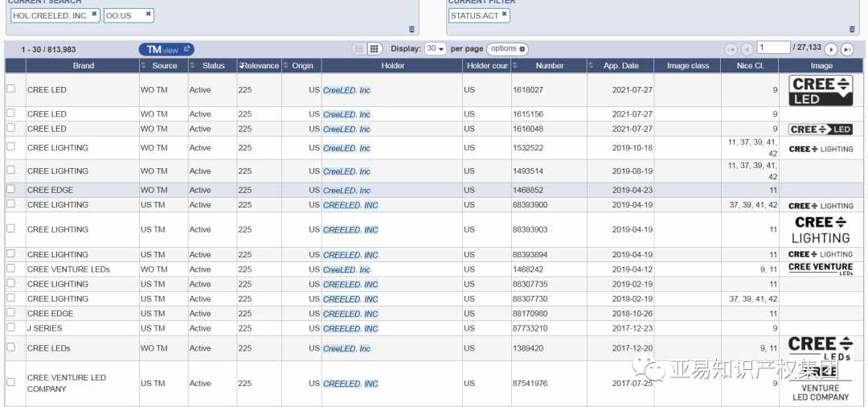
Task: Select application date 2018-10-26
Action: [633, 314]
